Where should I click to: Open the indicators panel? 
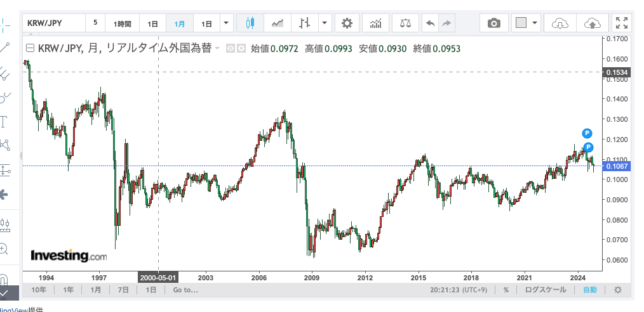click(x=376, y=23)
